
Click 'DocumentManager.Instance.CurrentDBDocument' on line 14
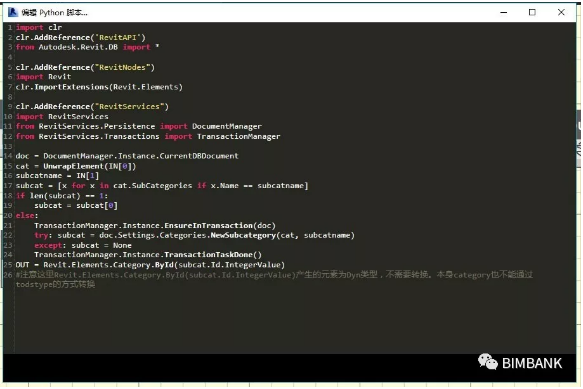pos(141,156)
